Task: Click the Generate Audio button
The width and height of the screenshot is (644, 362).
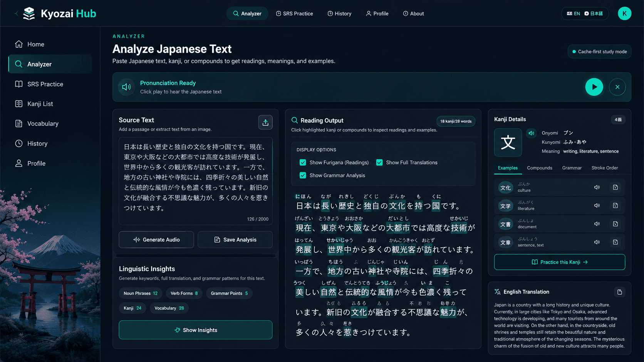Action: [x=156, y=240]
